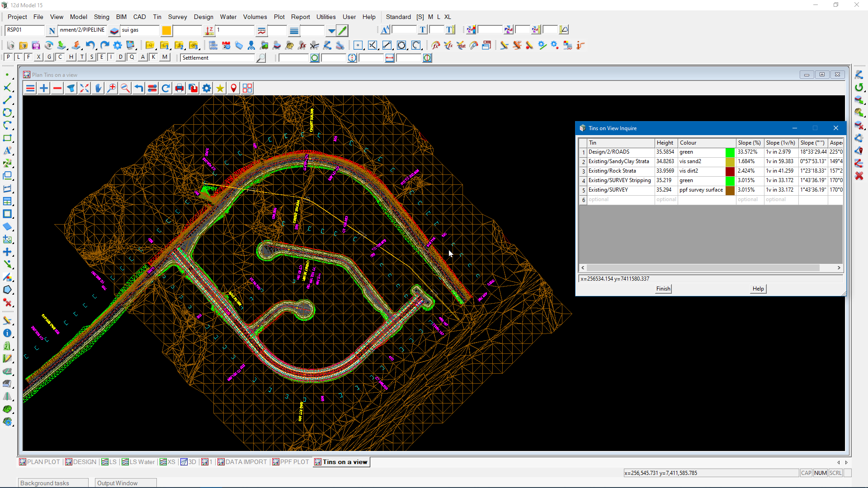Expand the blue dropdown arrow beside linestyle field
Screen dimensions: 868x488
pyautogui.click(x=331, y=31)
